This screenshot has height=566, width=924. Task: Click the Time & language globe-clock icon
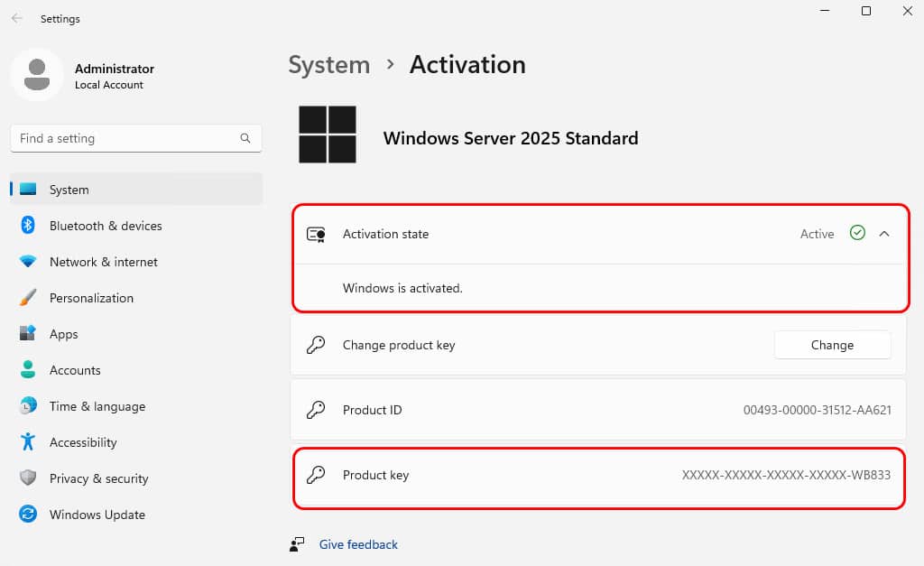point(28,405)
